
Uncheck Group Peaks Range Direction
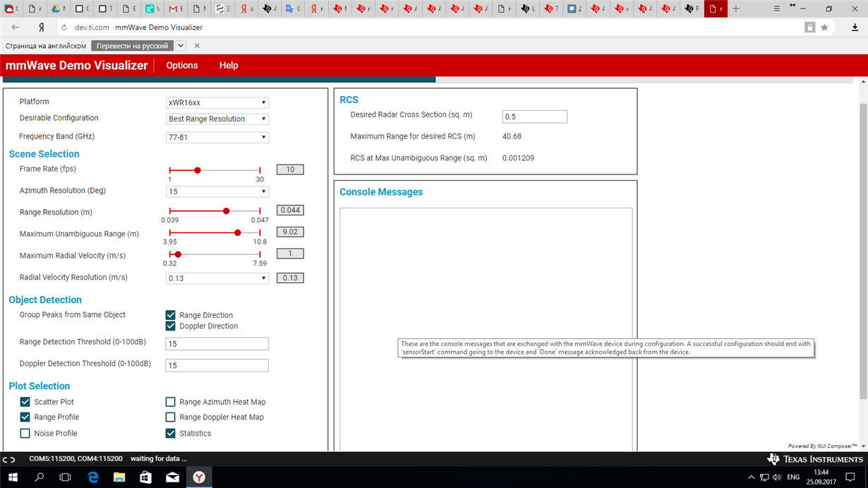click(170, 315)
